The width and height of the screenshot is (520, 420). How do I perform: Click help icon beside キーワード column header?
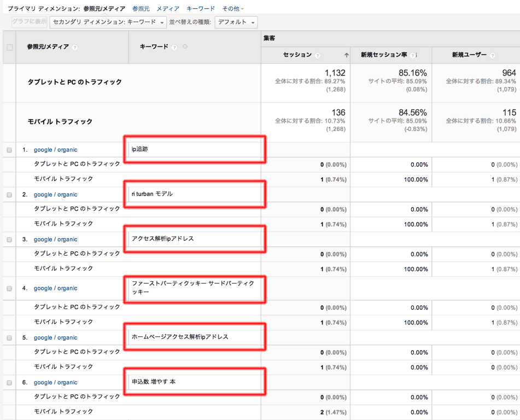click(174, 48)
